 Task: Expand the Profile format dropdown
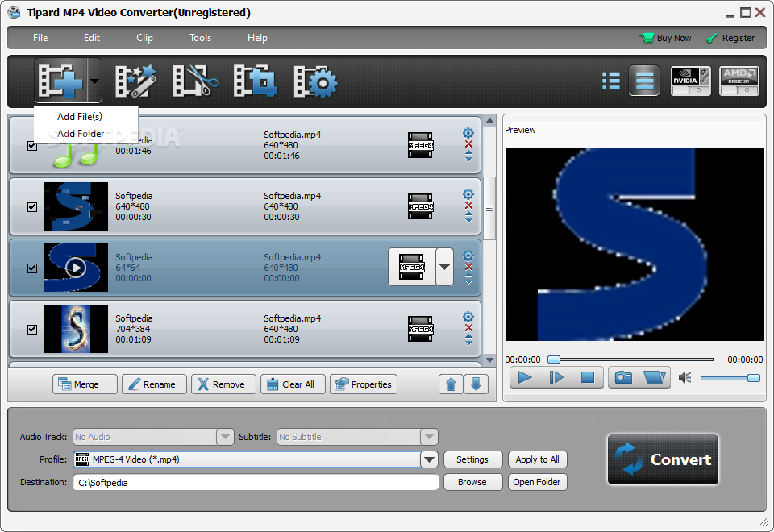pos(430,459)
